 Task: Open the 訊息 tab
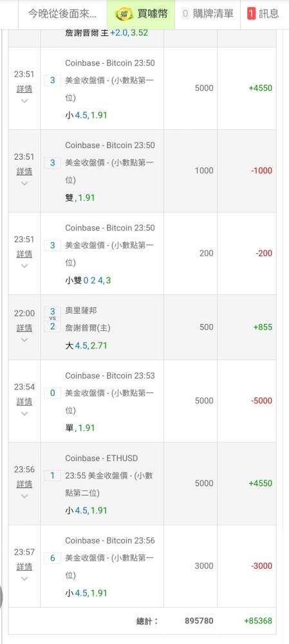coord(265,14)
